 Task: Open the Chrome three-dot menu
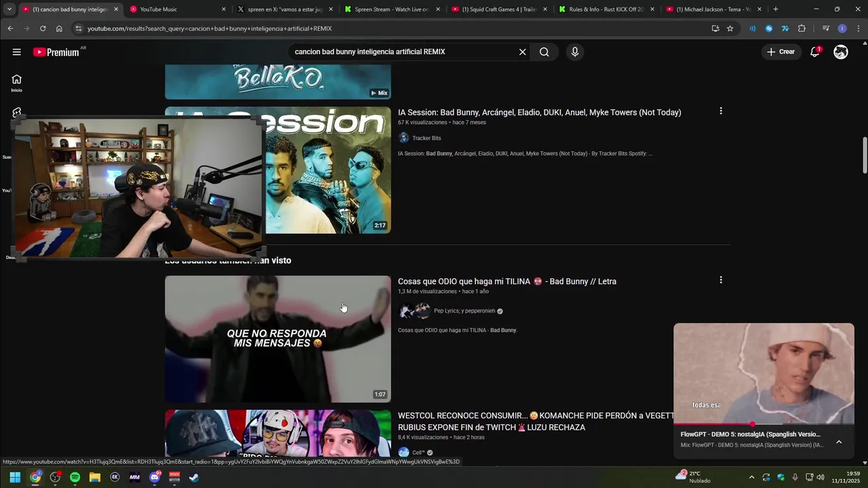pyautogui.click(x=859, y=28)
